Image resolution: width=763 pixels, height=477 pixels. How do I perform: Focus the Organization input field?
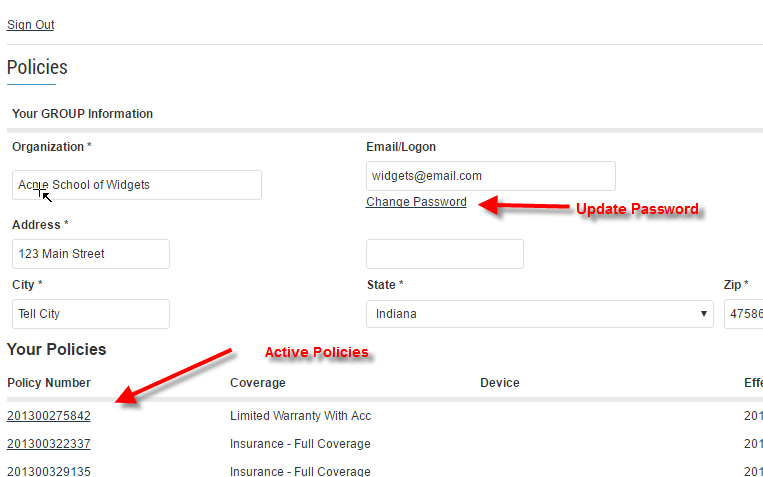click(x=137, y=185)
